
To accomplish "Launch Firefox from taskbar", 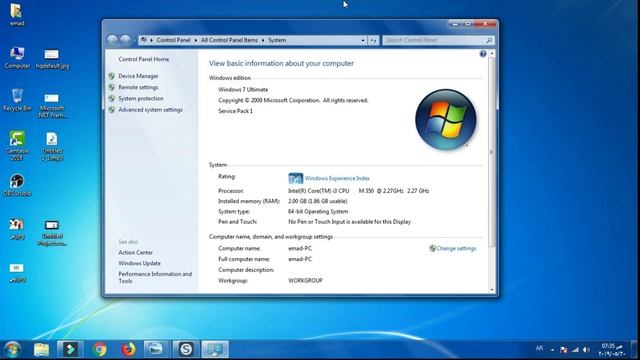I will click(x=128, y=349).
